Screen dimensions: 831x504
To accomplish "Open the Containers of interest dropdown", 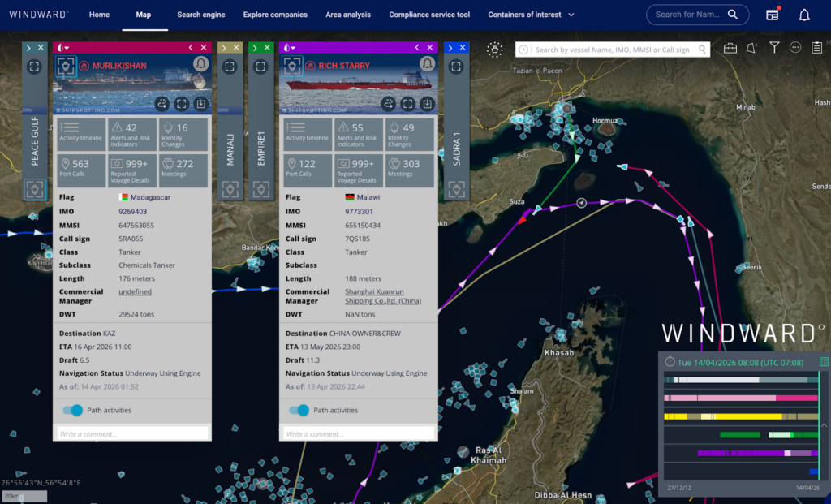I will click(532, 14).
